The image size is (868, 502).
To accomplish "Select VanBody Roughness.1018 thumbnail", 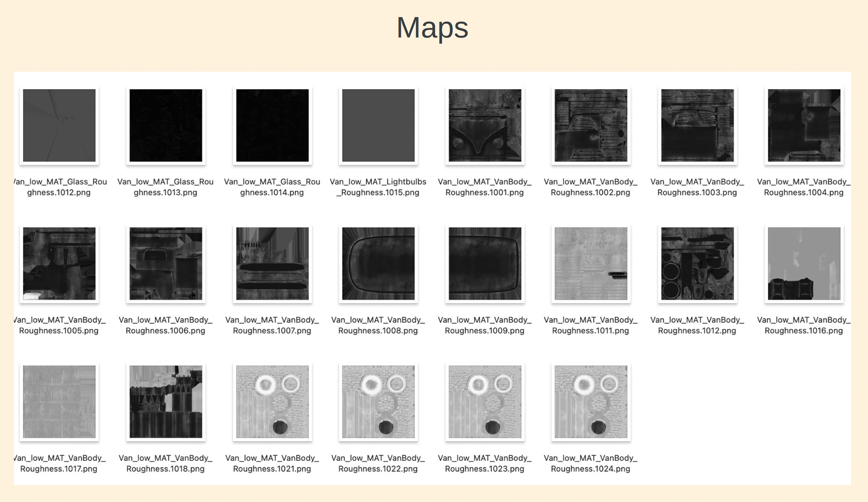I will 165,402.
